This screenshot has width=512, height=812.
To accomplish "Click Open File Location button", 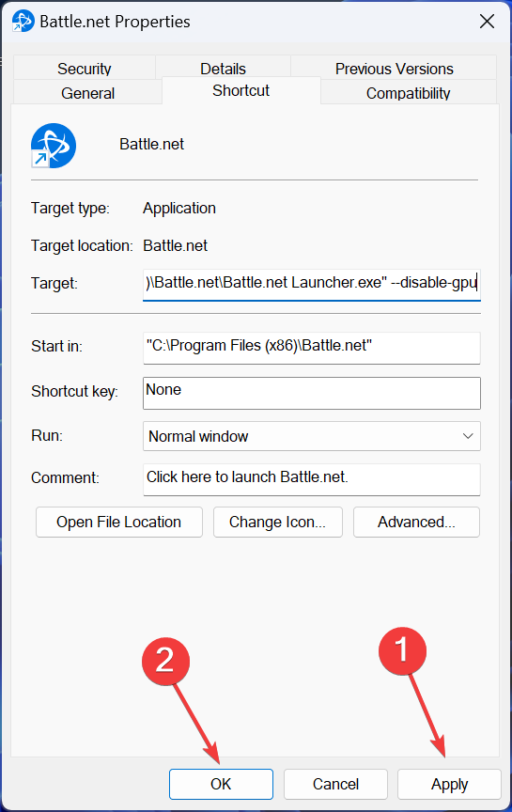I will 119,522.
